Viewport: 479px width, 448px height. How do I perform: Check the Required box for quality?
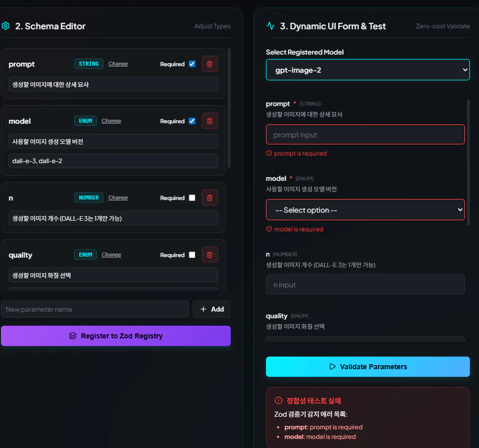pos(192,255)
